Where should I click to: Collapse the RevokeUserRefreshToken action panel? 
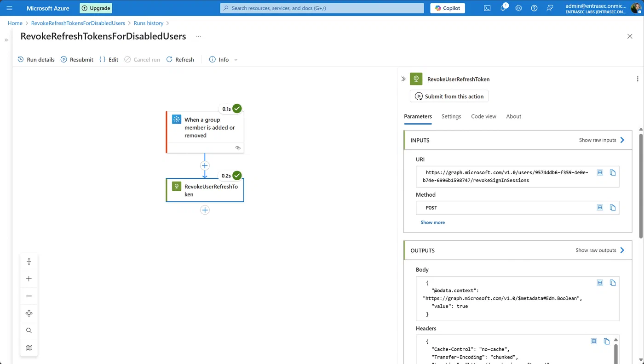(x=403, y=79)
